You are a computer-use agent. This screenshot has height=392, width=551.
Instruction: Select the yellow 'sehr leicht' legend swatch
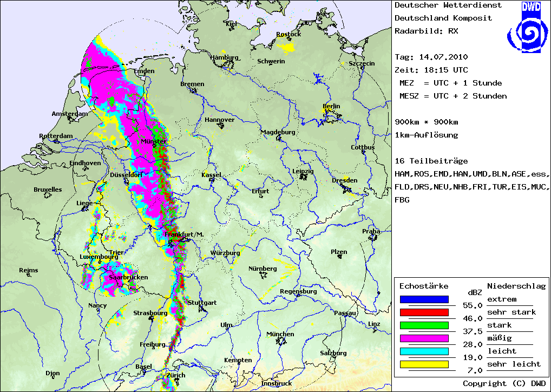tap(424, 364)
